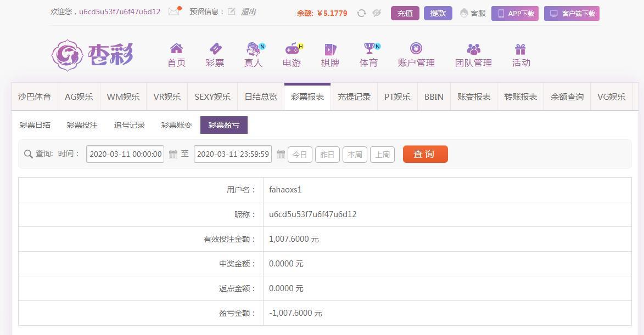Select 上周 quick date filter

pos(382,155)
